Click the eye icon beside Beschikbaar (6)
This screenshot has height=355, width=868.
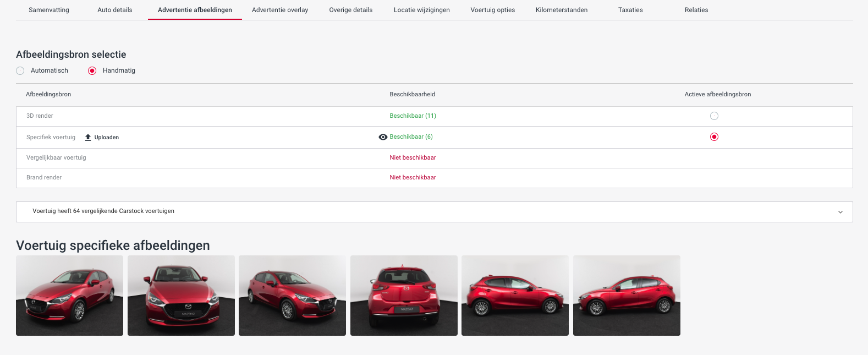point(383,137)
